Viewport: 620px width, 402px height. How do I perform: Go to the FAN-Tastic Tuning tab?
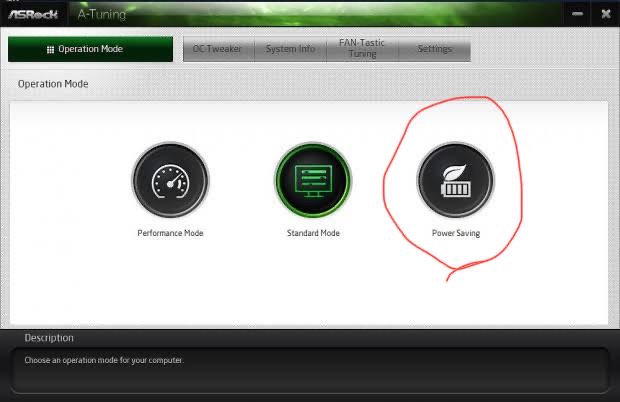tap(362, 49)
